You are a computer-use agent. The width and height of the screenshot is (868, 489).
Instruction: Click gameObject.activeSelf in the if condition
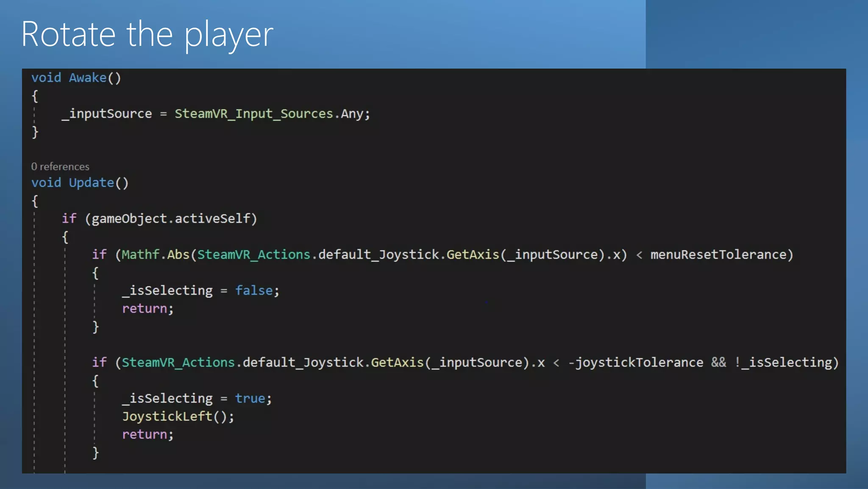171,218
